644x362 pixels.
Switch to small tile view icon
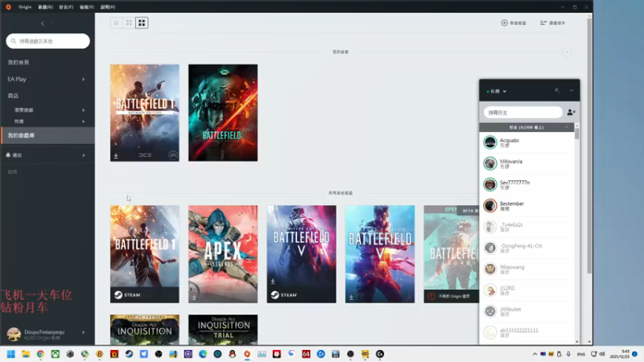point(116,23)
